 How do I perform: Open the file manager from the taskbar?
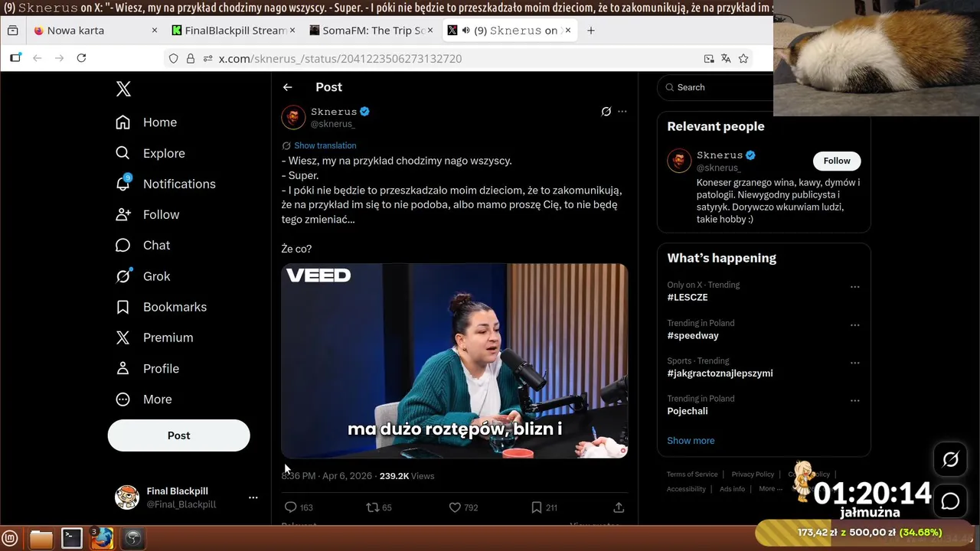pos(41,539)
